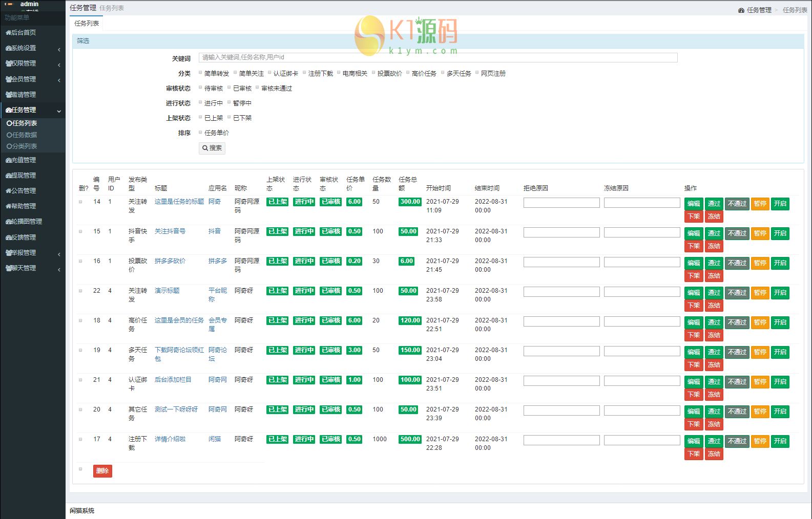812x519 pixels.
Task: Click the magnifier icon on 搜索 button
Action: click(x=205, y=148)
